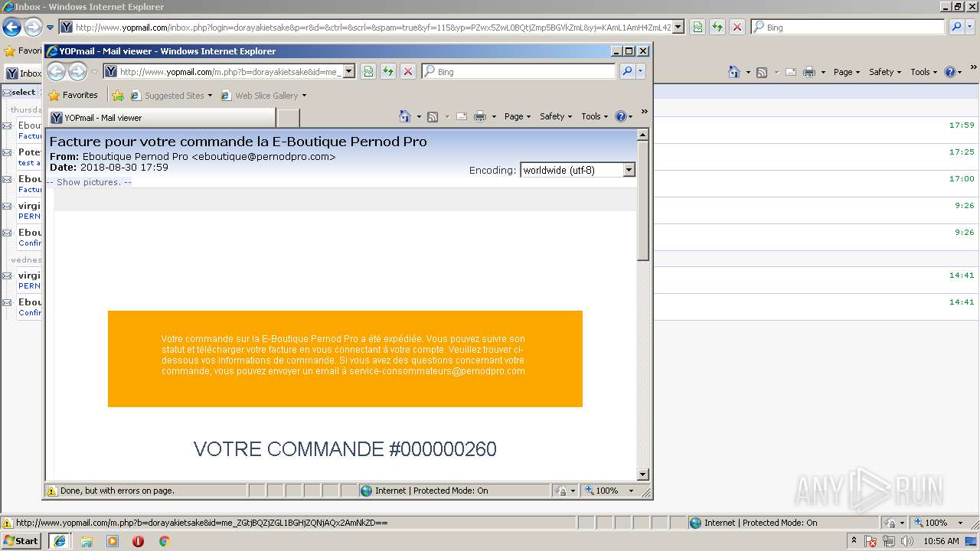Click Help icon in Mail viewer command bar
The image size is (980, 551).
pyautogui.click(x=620, y=116)
